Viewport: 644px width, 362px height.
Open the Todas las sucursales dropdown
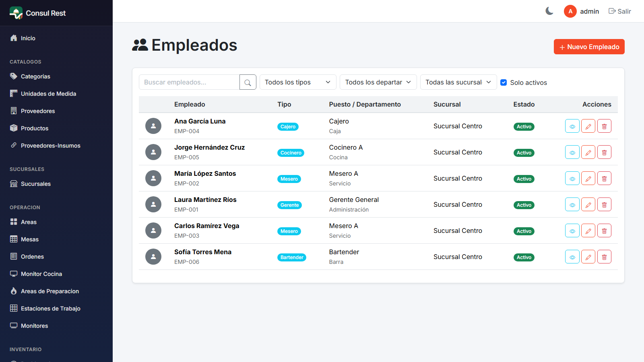pos(458,82)
